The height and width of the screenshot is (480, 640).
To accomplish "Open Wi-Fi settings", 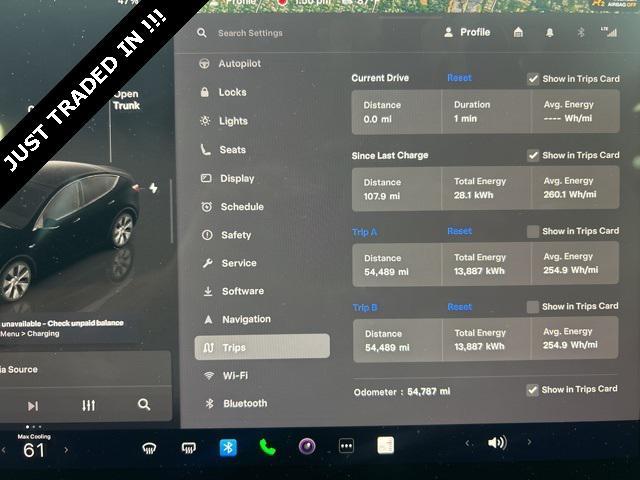I will coord(226,376).
